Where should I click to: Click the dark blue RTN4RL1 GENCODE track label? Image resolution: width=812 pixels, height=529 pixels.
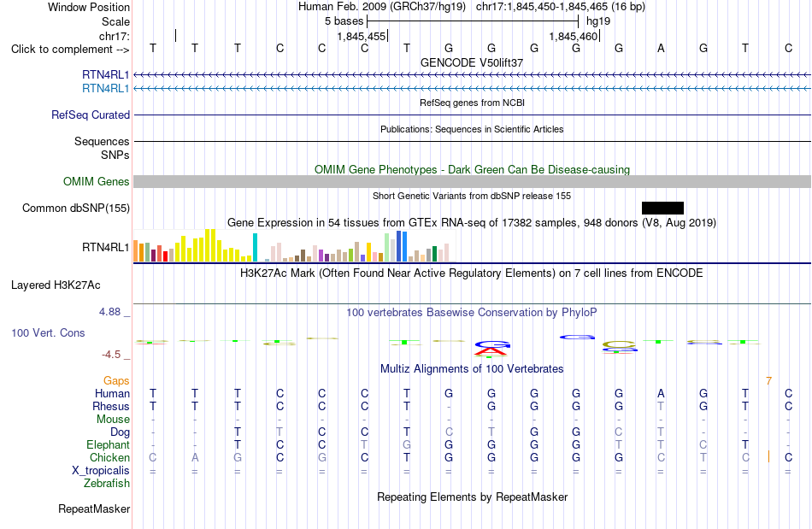(106, 74)
